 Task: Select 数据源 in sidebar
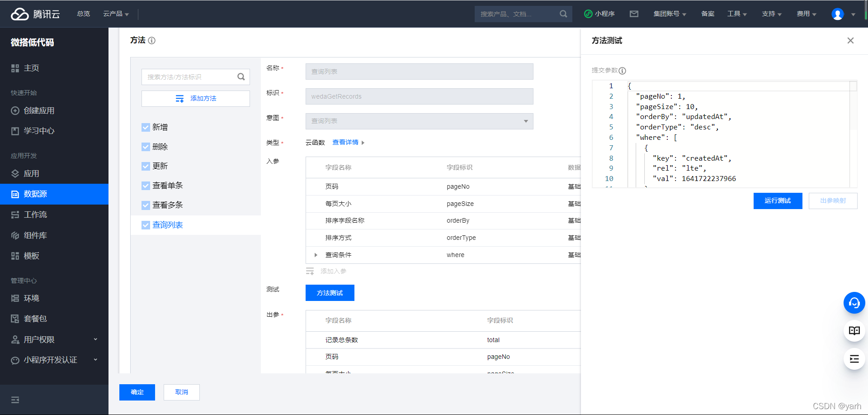(x=54, y=194)
